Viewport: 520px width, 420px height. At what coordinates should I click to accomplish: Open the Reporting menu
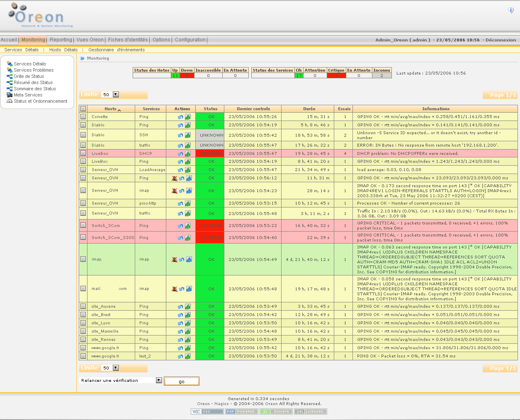click(61, 40)
